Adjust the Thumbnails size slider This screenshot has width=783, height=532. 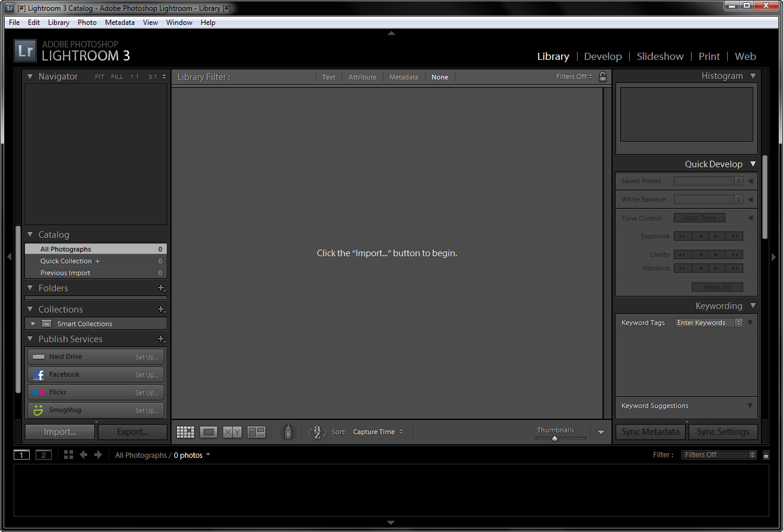pos(554,437)
